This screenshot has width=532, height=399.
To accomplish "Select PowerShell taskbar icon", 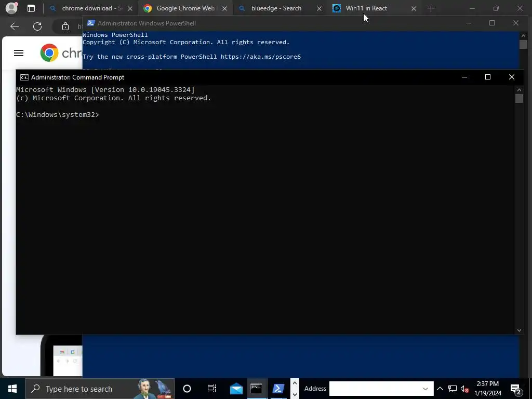I will 278,389.
